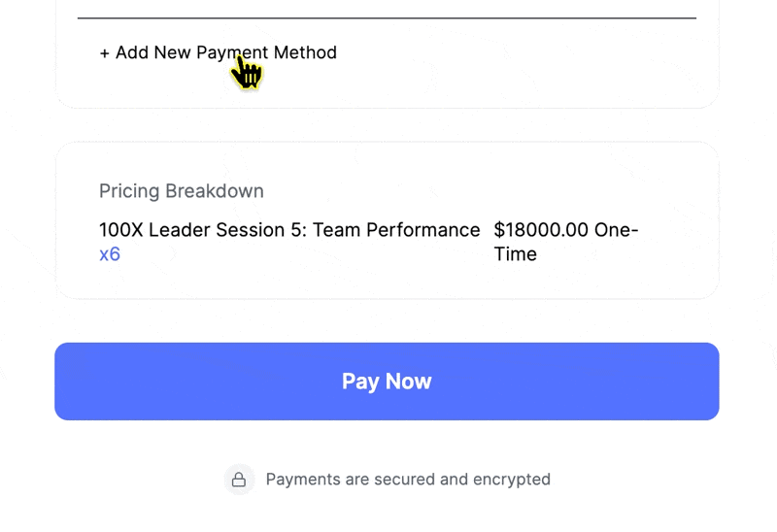The height and width of the screenshot is (532, 777).
Task: Click the words Team Performance in the item title
Action: [x=396, y=230]
